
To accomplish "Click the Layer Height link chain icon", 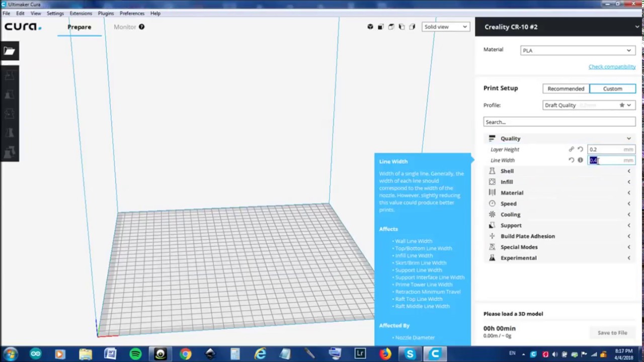I will click(571, 149).
